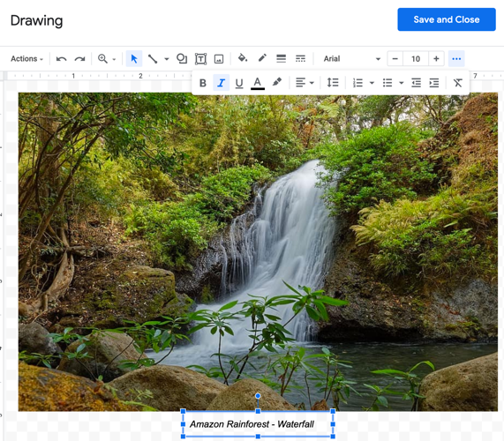Decrease font size with minus button
504x441 pixels.
click(395, 59)
